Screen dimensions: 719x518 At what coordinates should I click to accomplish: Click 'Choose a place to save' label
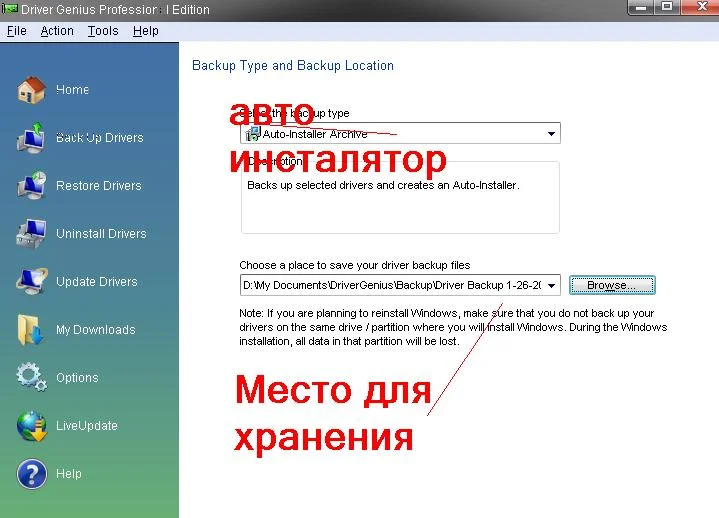pyautogui.click(x=354, y=265)
